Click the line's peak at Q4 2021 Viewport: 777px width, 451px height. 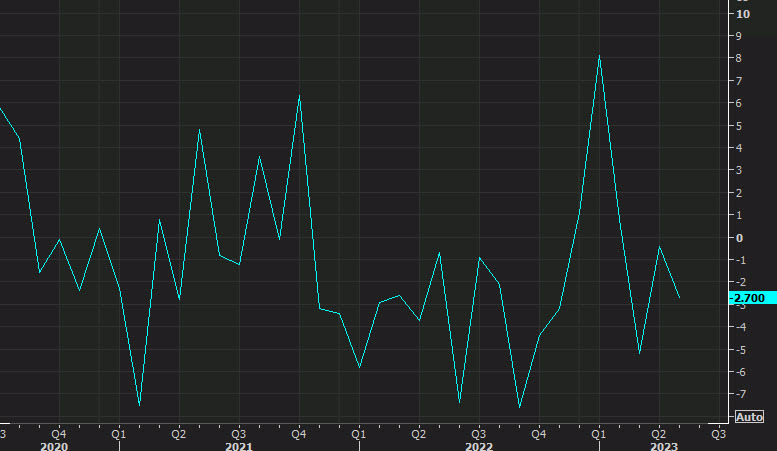(x=299, y=96)
